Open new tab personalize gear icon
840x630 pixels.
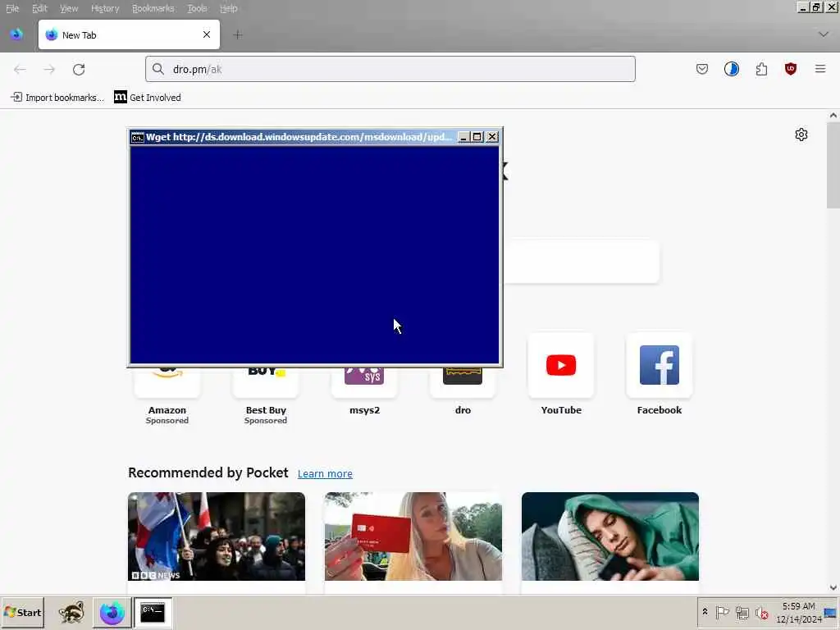801,135
